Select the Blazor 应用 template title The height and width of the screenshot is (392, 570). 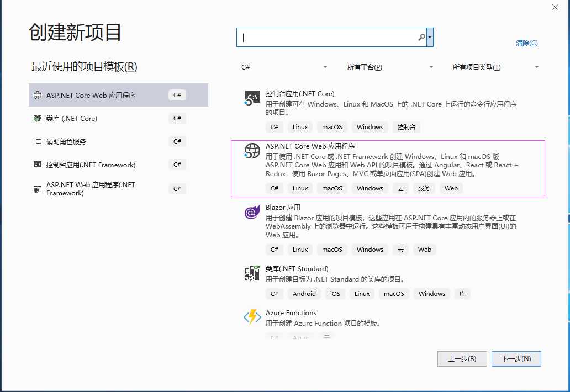point(283,208)
